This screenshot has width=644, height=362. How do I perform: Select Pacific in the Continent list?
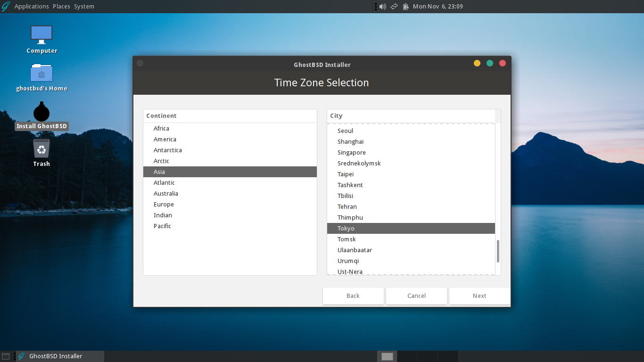click(x=230, y=226)
